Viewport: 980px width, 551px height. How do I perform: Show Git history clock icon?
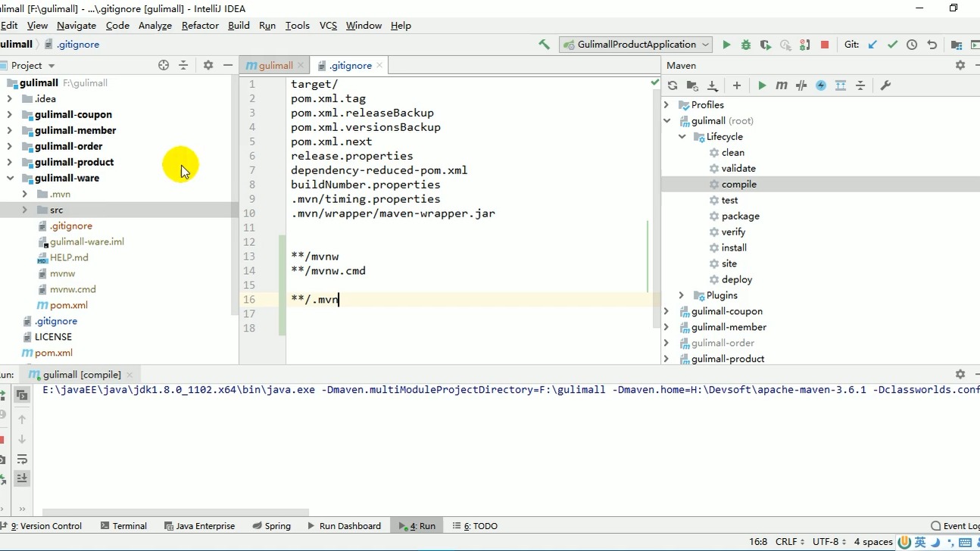[x=912, y=45]
